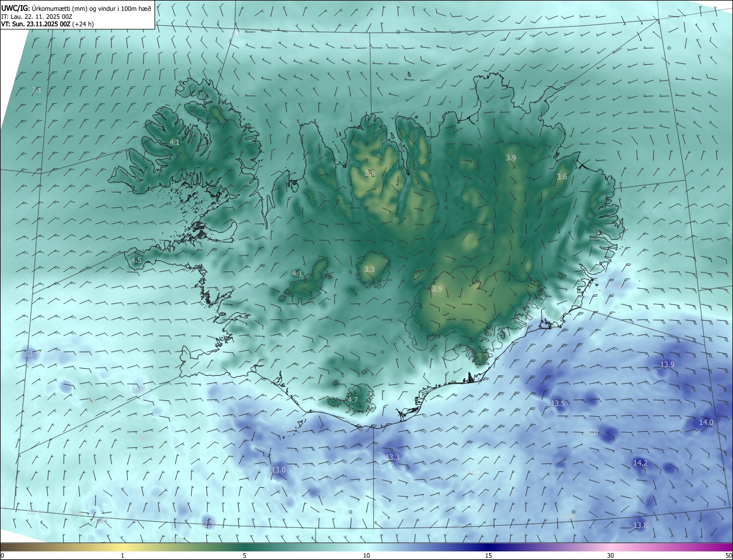
Task: Click the colorbar tick label 0
Action: pyautogui.click(x=2, y=555)
